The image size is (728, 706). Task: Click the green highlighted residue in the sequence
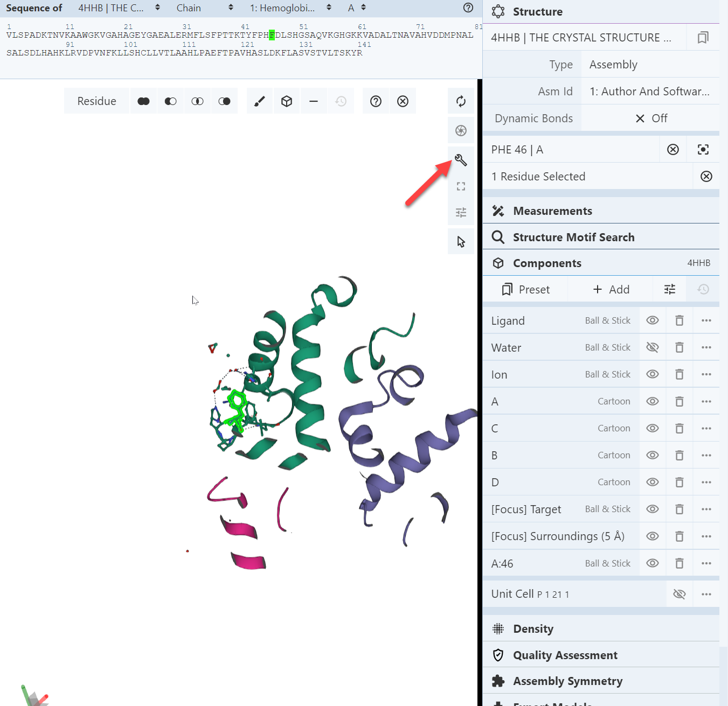272,35
